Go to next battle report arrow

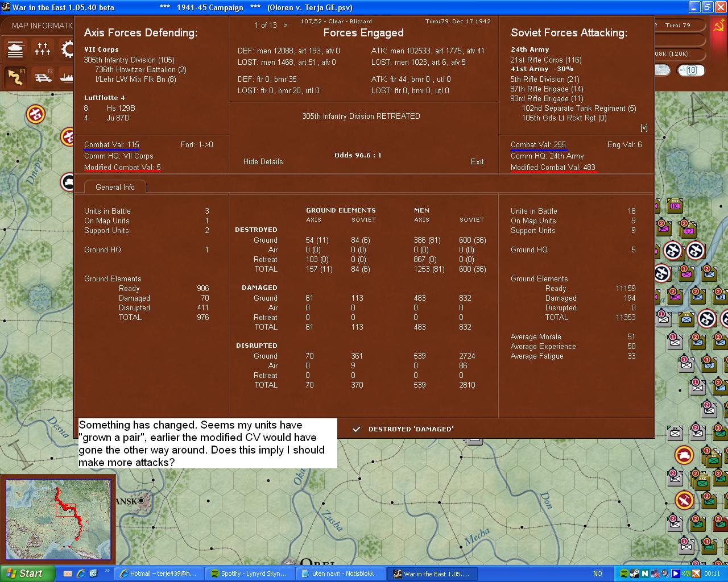tap(286, 25)
